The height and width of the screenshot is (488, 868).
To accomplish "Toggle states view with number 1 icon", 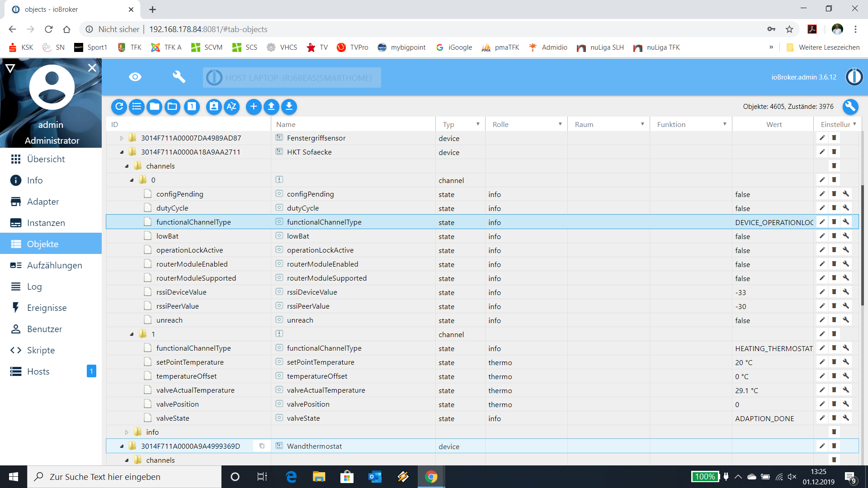I will [192, 107].
